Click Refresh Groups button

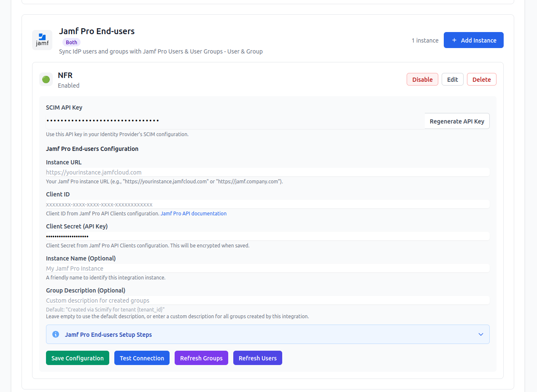[x=201, y=358]
